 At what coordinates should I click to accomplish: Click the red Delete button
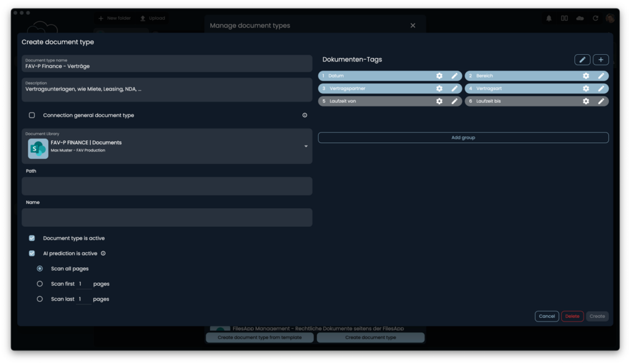572,316
